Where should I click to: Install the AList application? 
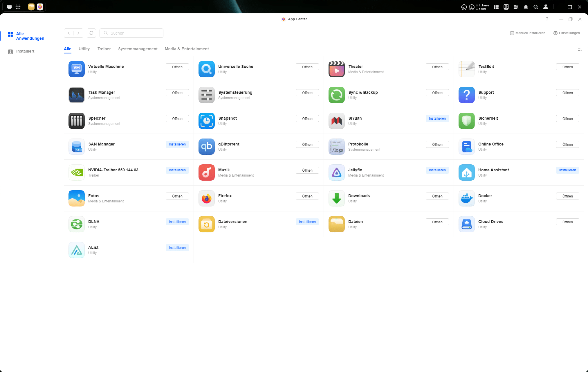pyautogui.click(x=177, y=248)
